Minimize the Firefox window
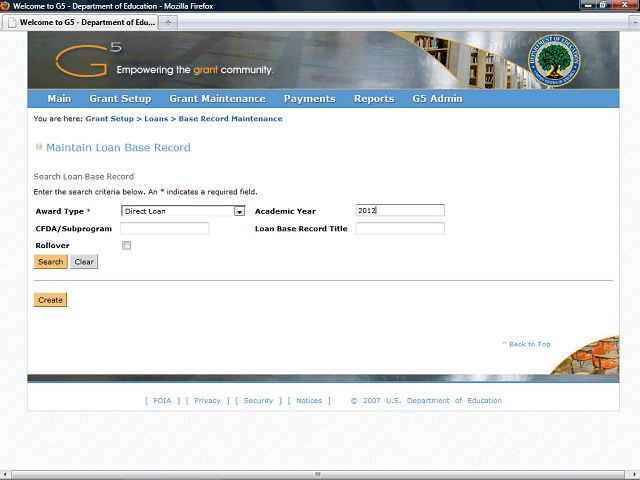The height and width of the screenshot is (480, 640). (588, 5)
